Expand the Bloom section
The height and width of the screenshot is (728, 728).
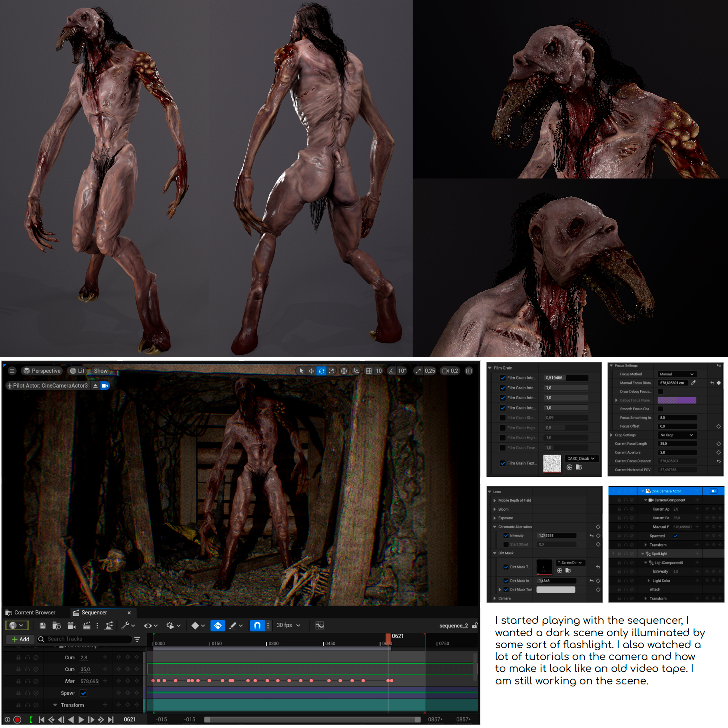coord(495,509)
